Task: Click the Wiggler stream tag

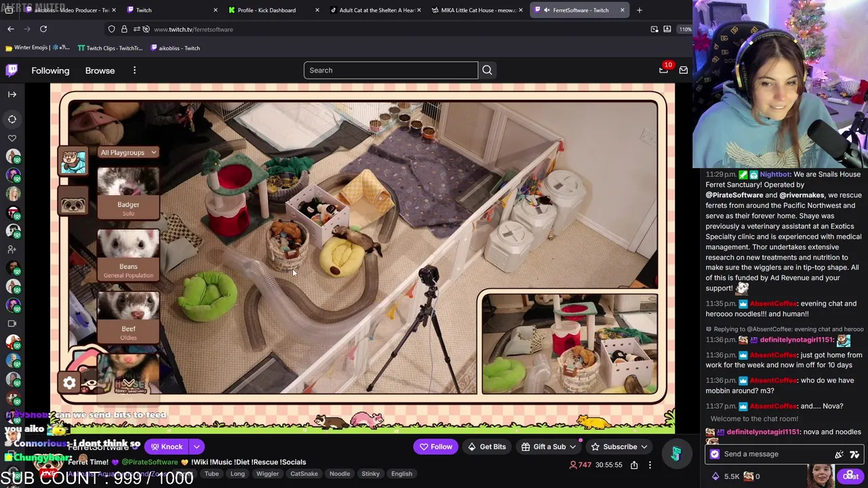Action: 267,474
